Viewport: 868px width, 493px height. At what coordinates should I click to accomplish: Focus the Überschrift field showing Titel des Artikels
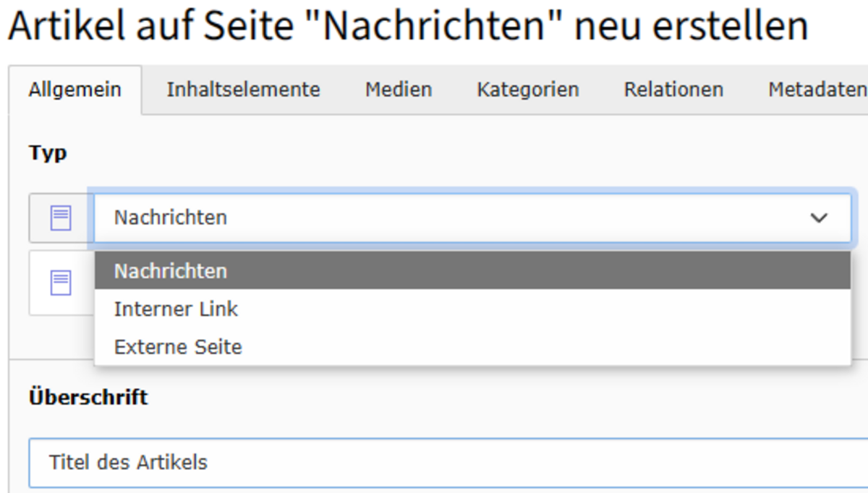pyautogui.click(x=448, y=463)
